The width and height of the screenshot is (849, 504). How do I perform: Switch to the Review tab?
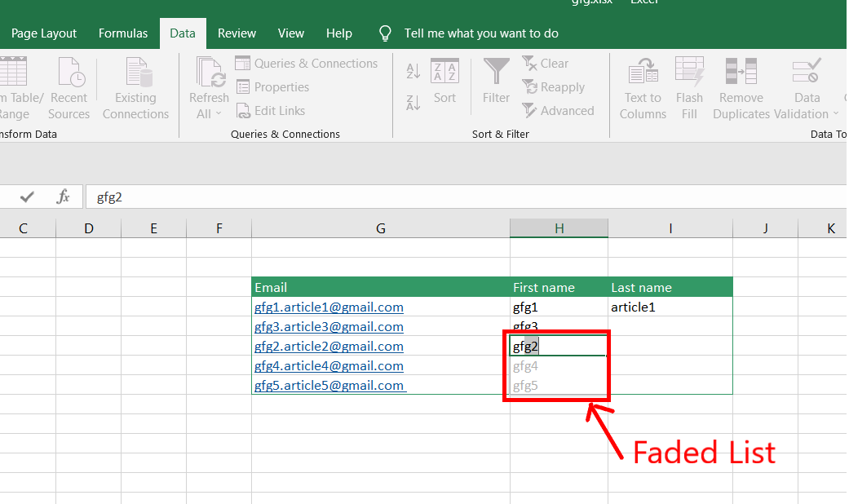click(x=237, y=33)
